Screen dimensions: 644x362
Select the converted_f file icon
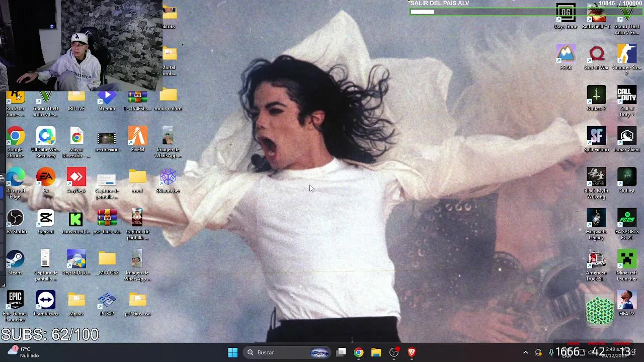point(76,222)
